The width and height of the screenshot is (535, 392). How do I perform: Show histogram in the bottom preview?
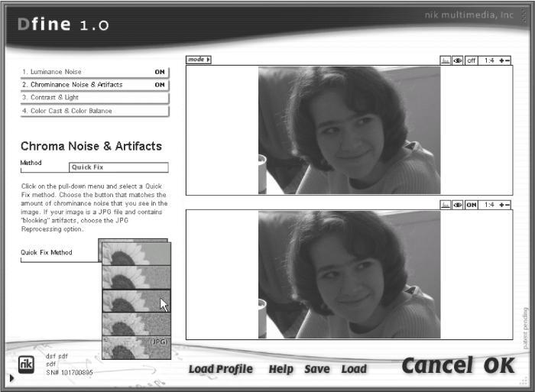tap(446, 205)
